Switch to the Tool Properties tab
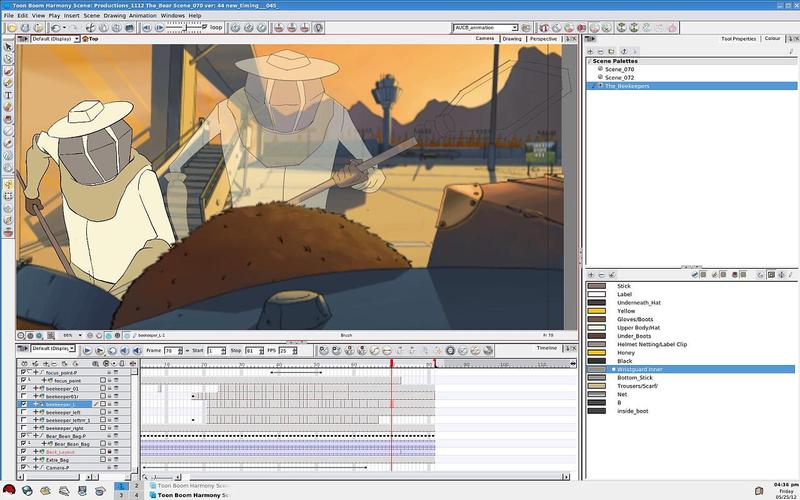The width and height of the screenshot is (800, 500). [x=738, y=39]
